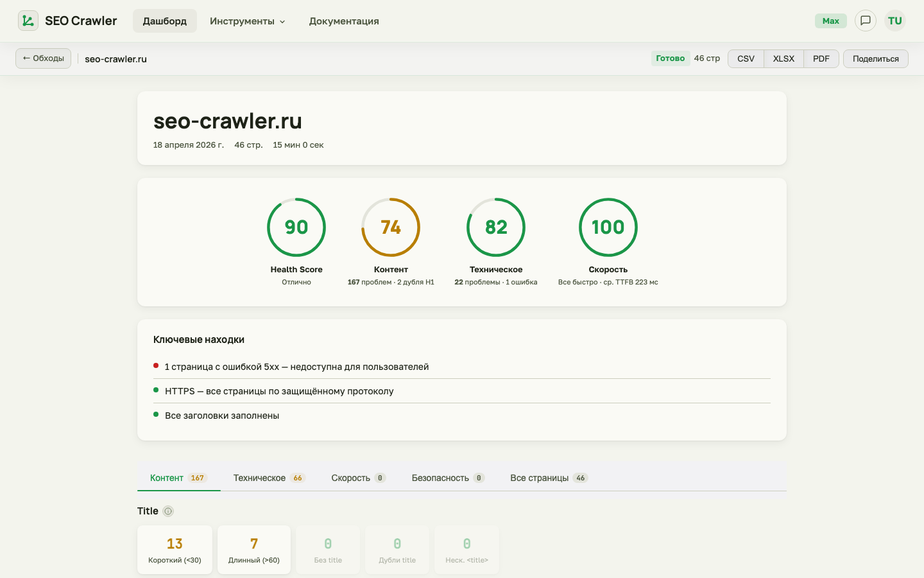924x578 pixels.
Task: Click the 167 проблем · 2 дубля H1 text
Action: (x=391, y=282)
